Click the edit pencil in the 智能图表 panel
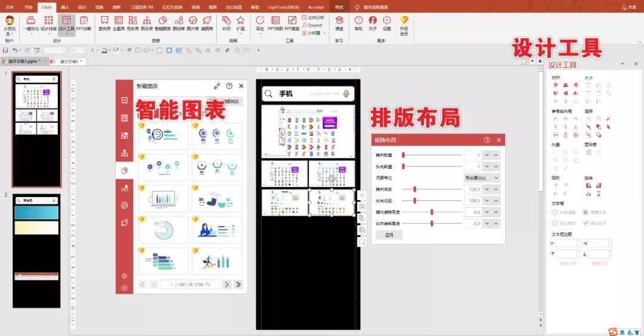 point(217,86)
